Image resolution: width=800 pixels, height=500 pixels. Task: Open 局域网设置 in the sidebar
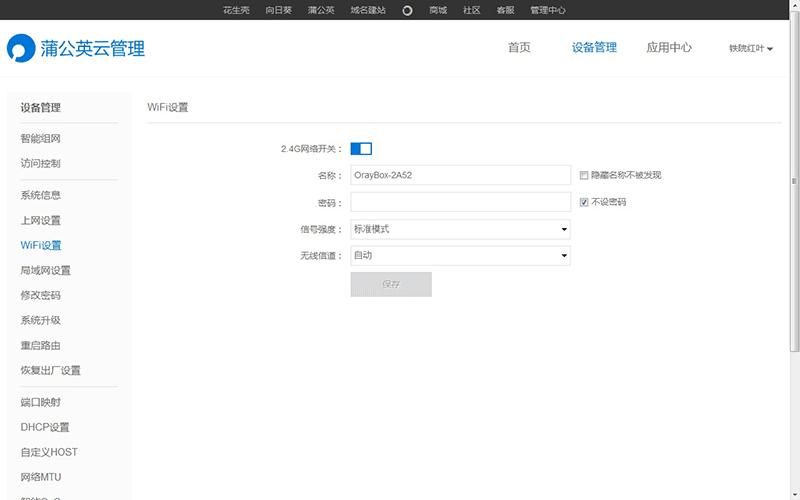(x=46, y=270)
